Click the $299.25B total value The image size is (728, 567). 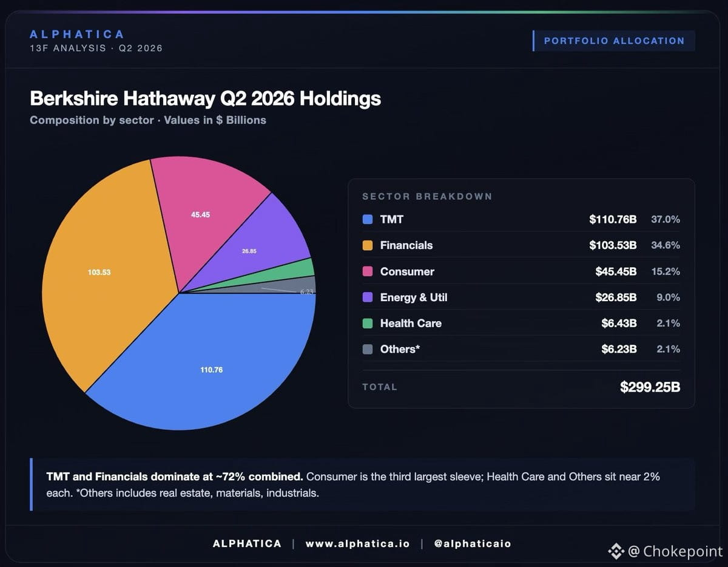pos(650,387)
